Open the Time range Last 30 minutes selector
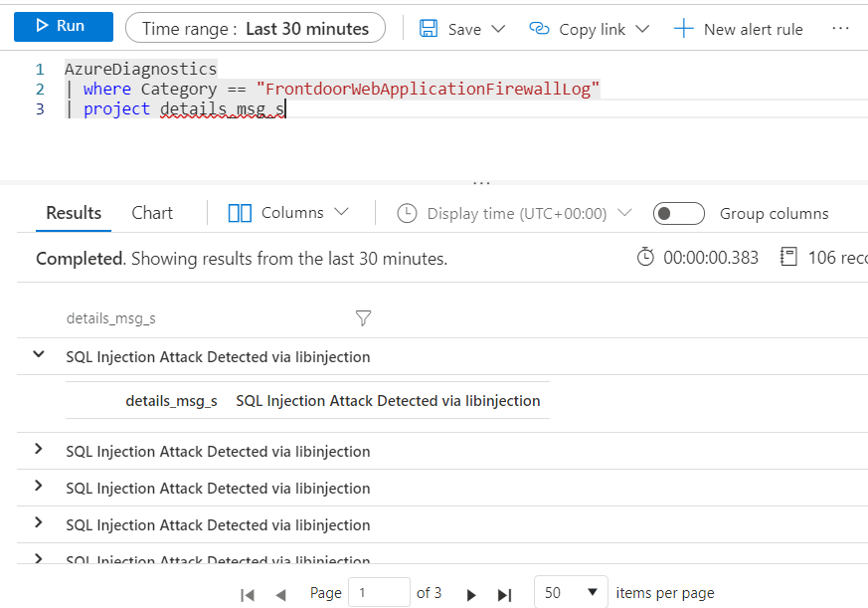This screenshot has height=608, width=868. 255,28
